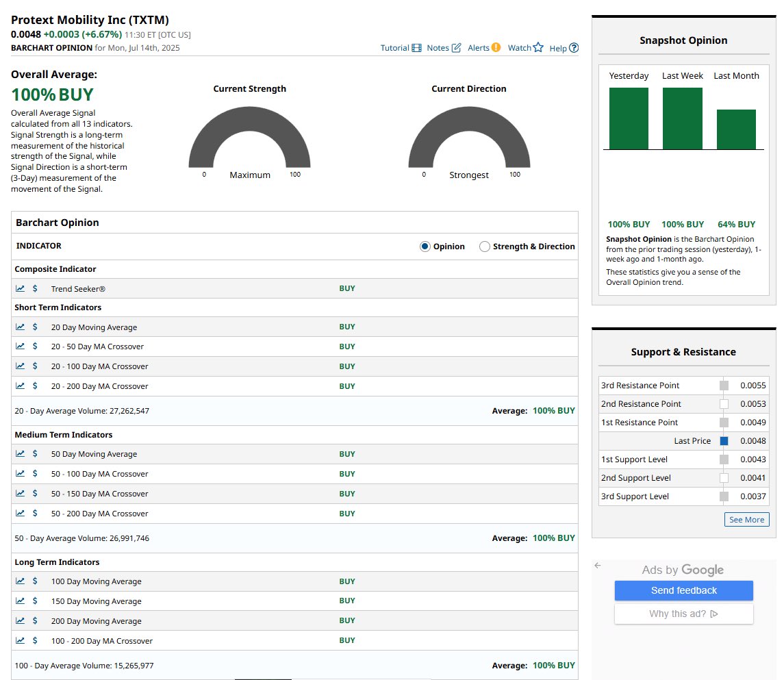Click '20 - Day Average Volume: 27,262,547' text

82,411
